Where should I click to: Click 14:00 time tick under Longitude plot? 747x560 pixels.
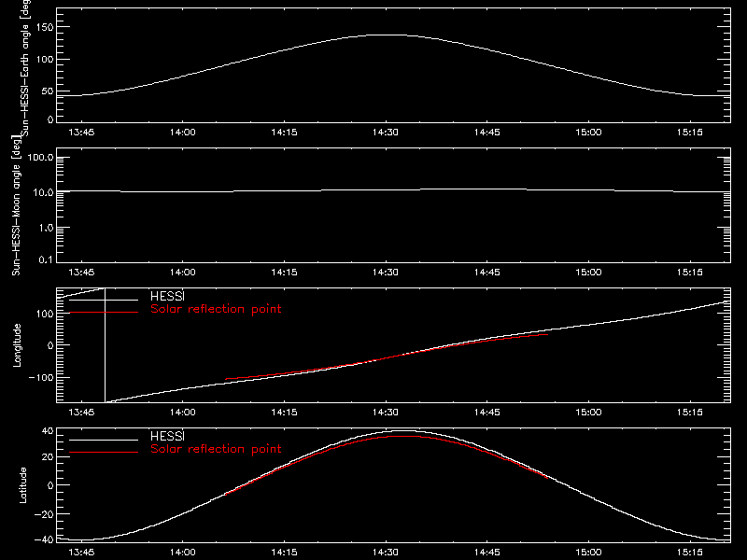182,412
